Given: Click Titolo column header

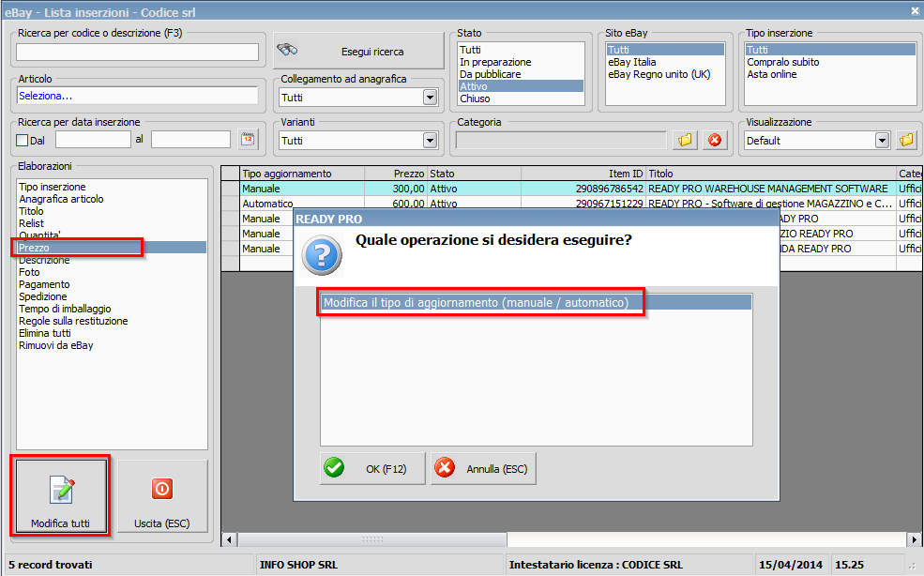Looking at the screenshot, I should [771, 174].
